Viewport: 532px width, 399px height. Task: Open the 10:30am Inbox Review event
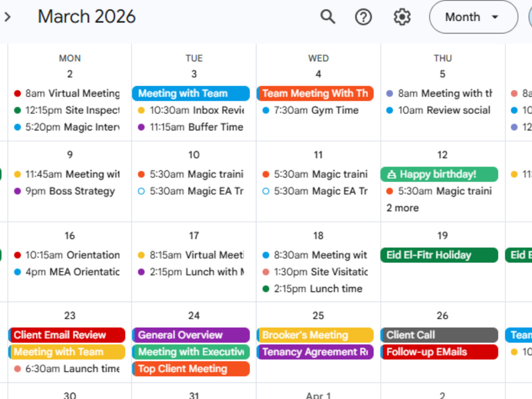coord(191,110)
